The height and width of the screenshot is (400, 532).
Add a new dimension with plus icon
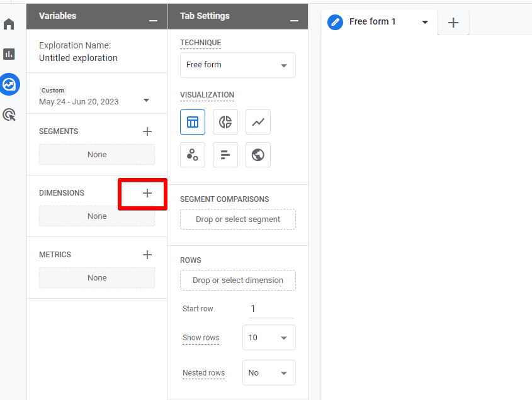click(147, 193)
